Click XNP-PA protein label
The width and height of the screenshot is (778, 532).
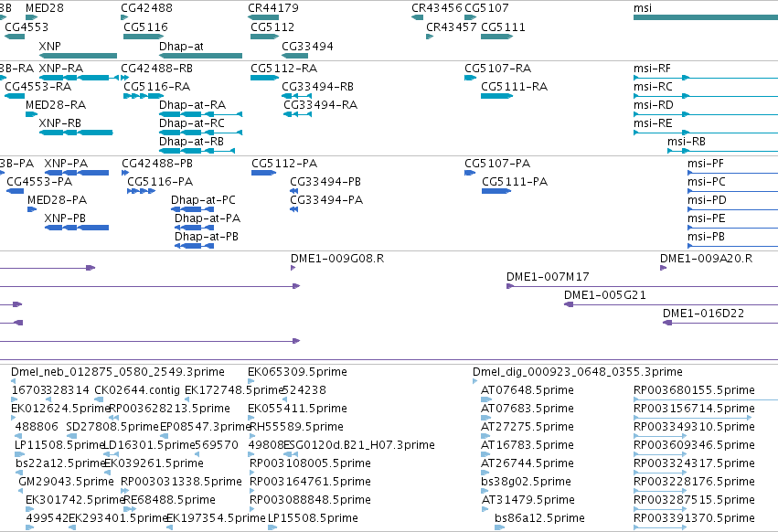(66, 164)
